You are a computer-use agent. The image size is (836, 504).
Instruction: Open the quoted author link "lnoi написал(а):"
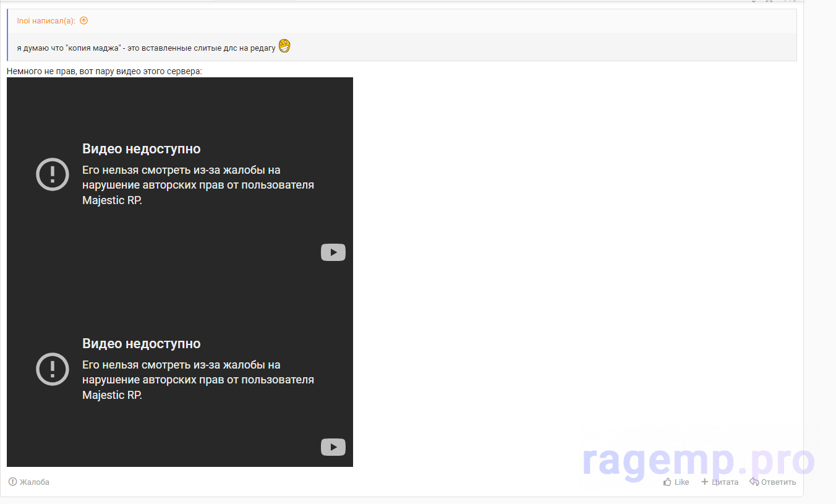pos(46,20)
